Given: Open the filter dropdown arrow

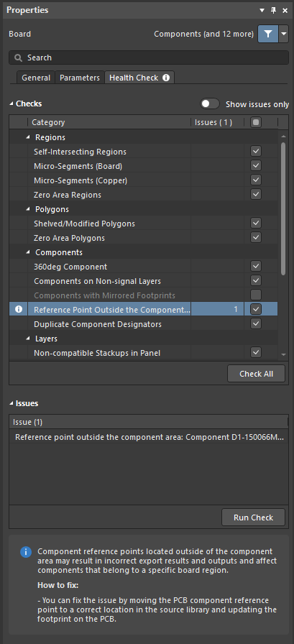Looking at the screenshot, I should [x=284, y=34].
